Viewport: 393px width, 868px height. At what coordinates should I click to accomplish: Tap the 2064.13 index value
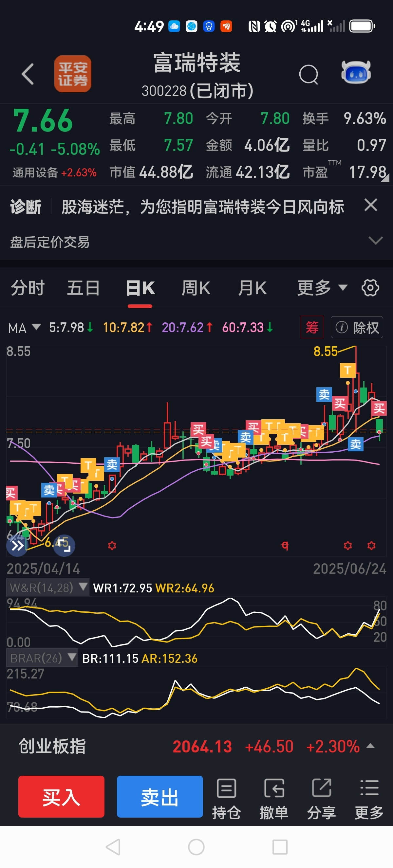click(202, 746)
